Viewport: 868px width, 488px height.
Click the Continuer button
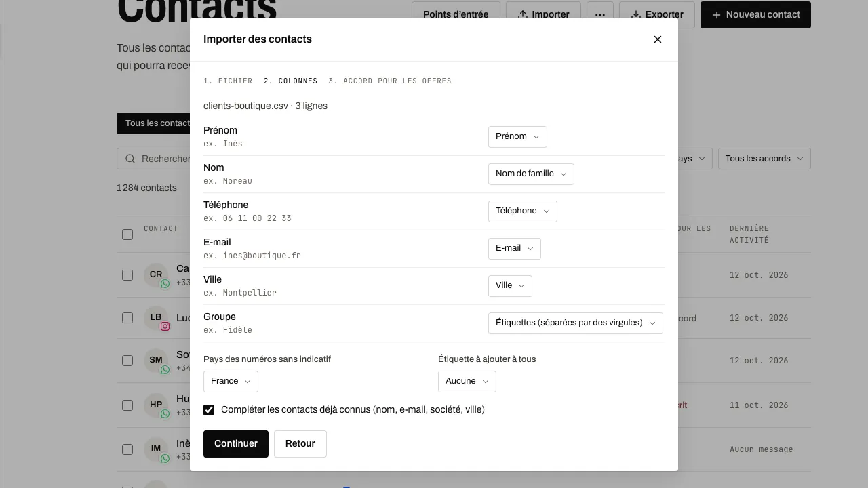pos(236,444)
